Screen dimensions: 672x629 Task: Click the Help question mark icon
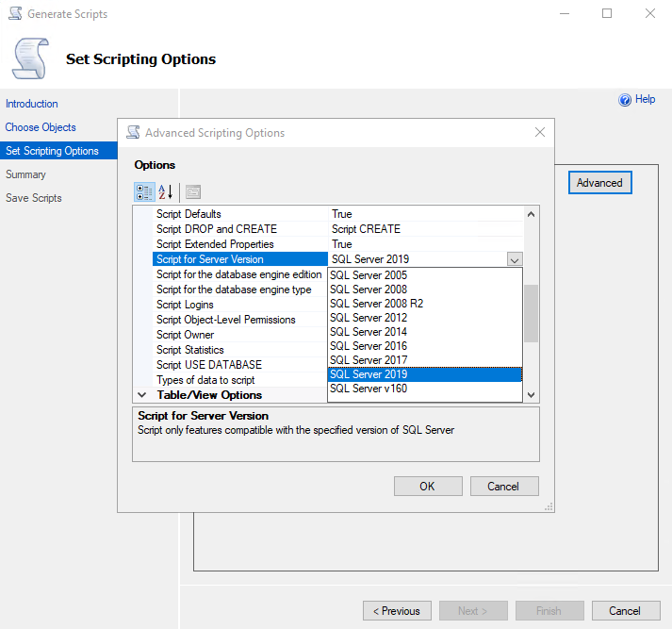point(625,100)
